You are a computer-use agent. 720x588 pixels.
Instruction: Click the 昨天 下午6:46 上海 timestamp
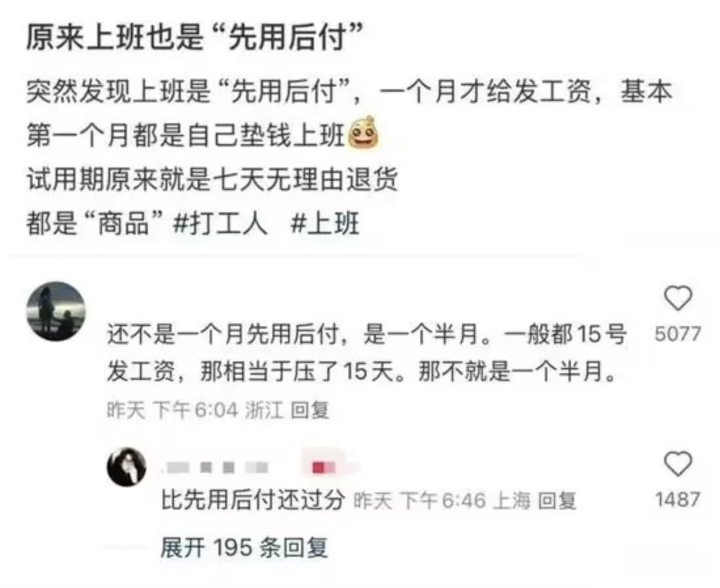click(x=442, y=500)
